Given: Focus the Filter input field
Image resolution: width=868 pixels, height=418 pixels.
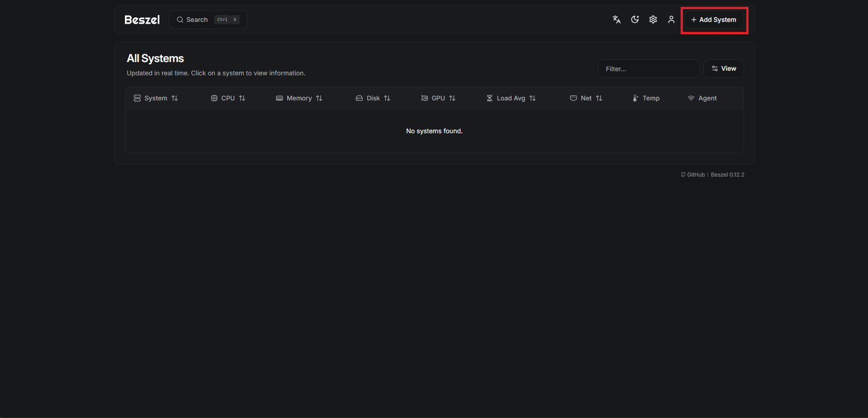Looking at the screenshot, I should pos(649,68).
